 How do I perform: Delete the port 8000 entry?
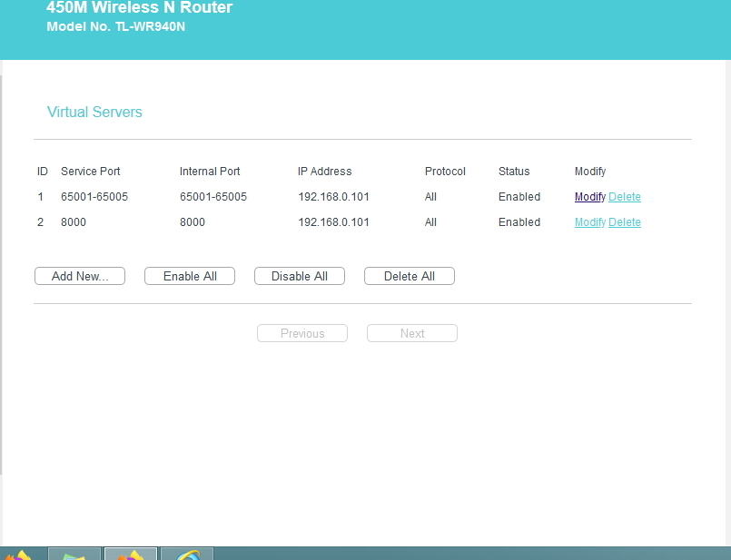[x=625, y=222]
